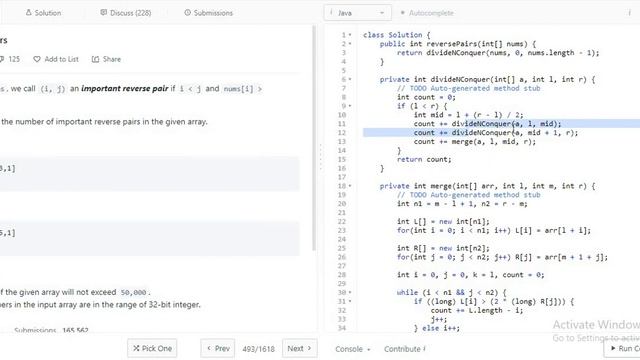Click the 'return count;' line 15
This screenshot has width=640, height=360.
(x=424, y=160)
